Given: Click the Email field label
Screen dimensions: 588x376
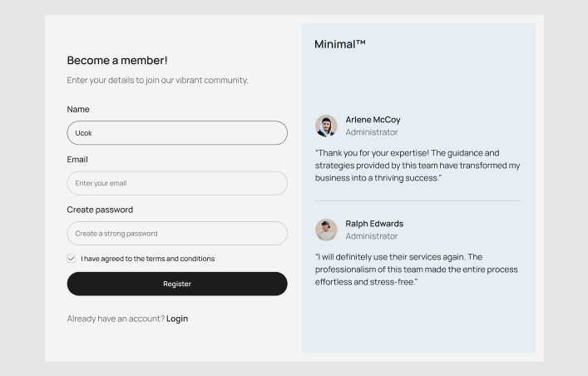Looking at the screenshot, I should click(77, 159).
